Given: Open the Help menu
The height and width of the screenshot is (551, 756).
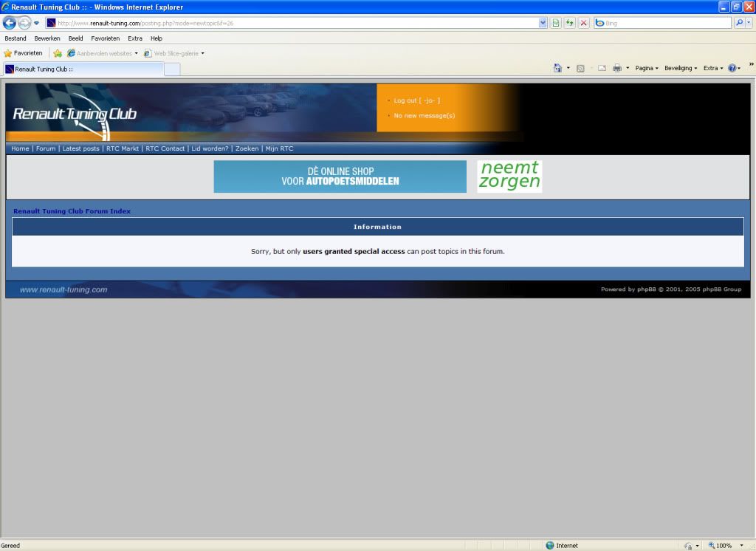Looking at the screenshot, I should [157, 38].
